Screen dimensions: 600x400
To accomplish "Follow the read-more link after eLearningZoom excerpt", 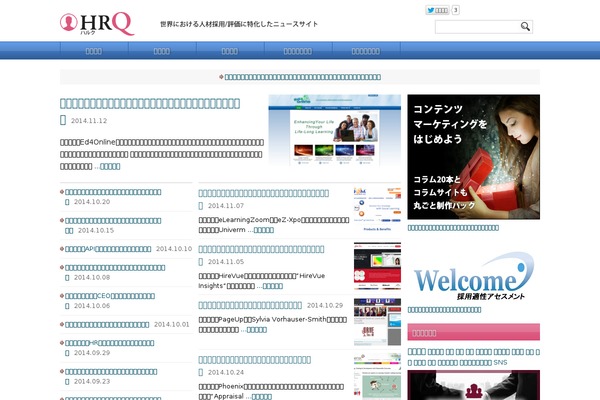I will (264, 230).
